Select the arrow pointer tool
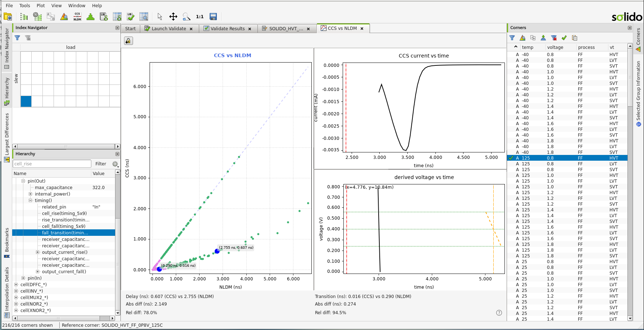Image resolution: width=644 pixels, height=330 pixels. 160,17
